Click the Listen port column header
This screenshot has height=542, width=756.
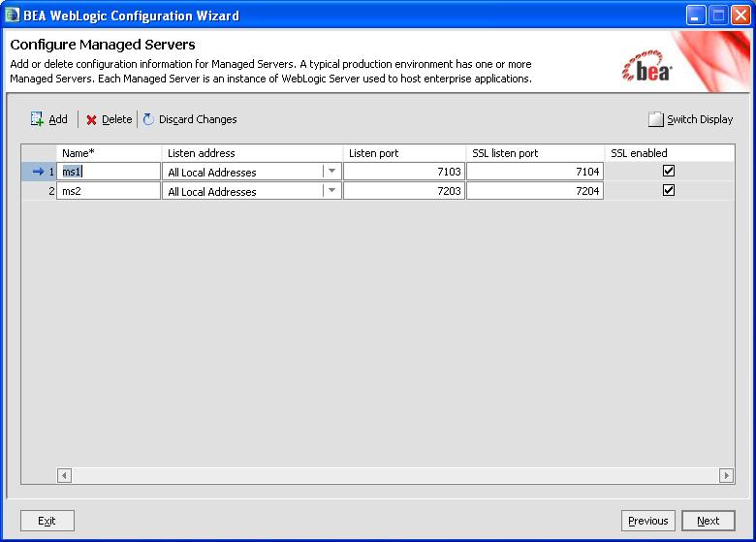(x=404, y=153)
